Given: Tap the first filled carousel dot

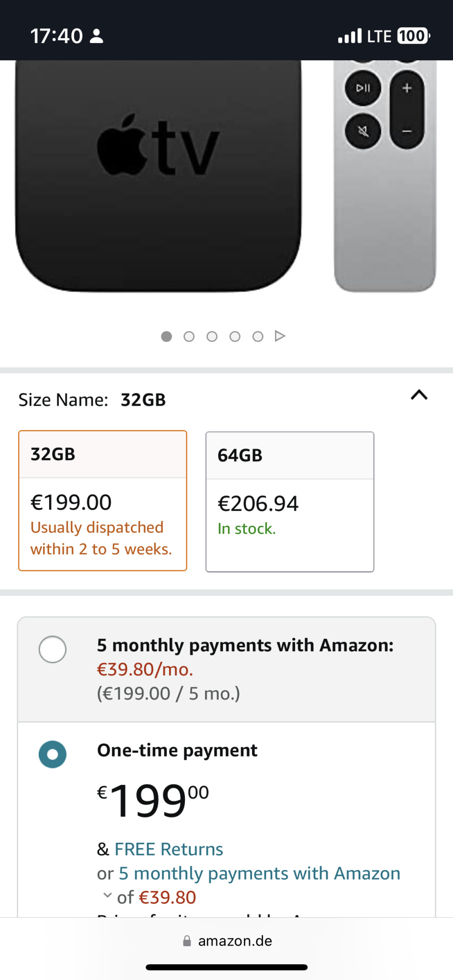Looking at the screenshot, I should [167, 337].
